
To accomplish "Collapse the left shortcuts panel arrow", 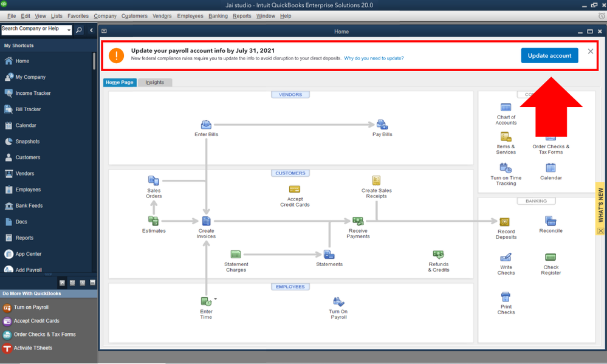I will click(x=91, y=30).
